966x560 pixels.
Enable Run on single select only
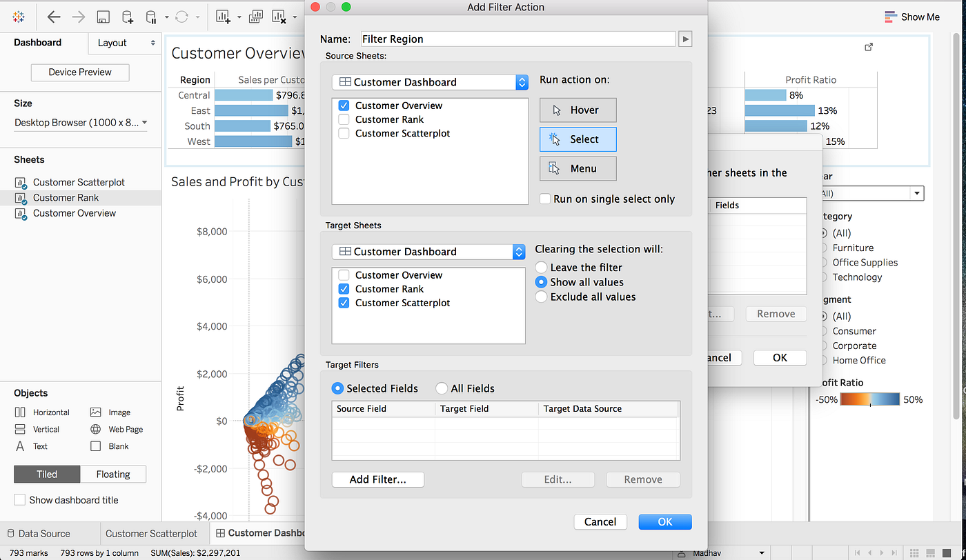[x=545, y=199]
